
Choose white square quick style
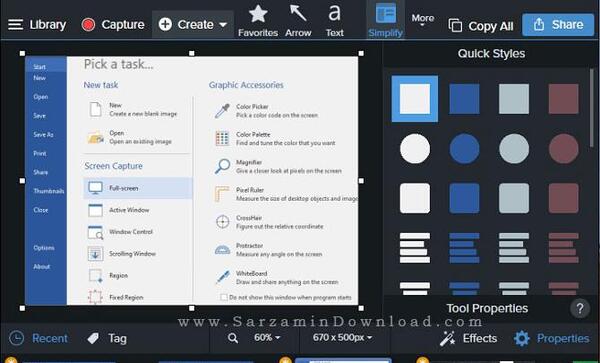[415, 99]
